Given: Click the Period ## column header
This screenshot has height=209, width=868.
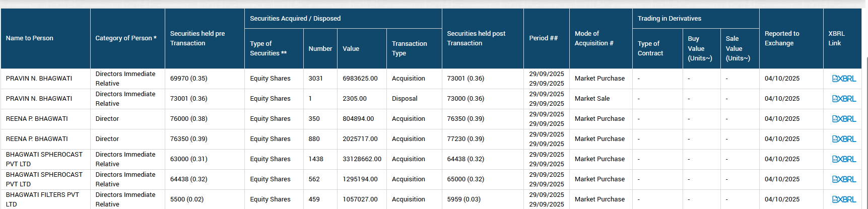Looking at the screenshot, I should 543,38.
